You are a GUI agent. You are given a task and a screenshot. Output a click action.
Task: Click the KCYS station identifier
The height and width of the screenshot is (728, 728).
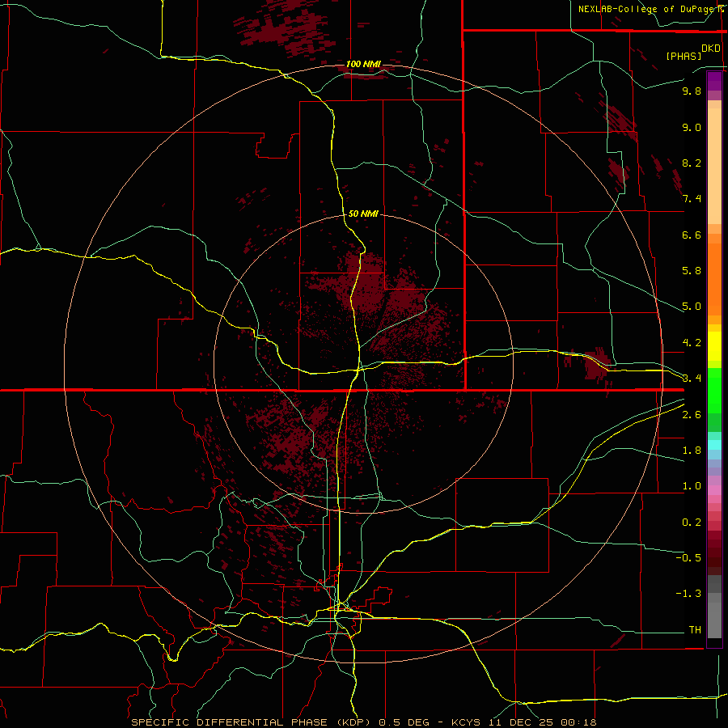(467, 722)
